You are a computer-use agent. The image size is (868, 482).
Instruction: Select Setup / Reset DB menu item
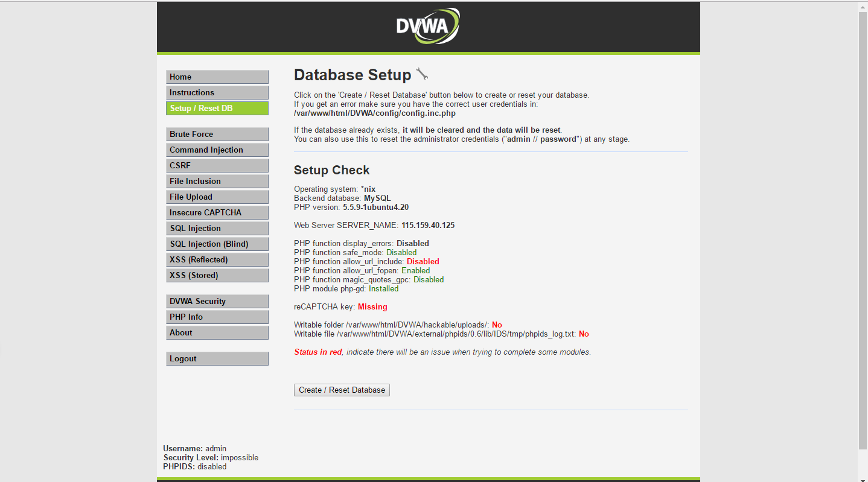[x=217, y=108]
